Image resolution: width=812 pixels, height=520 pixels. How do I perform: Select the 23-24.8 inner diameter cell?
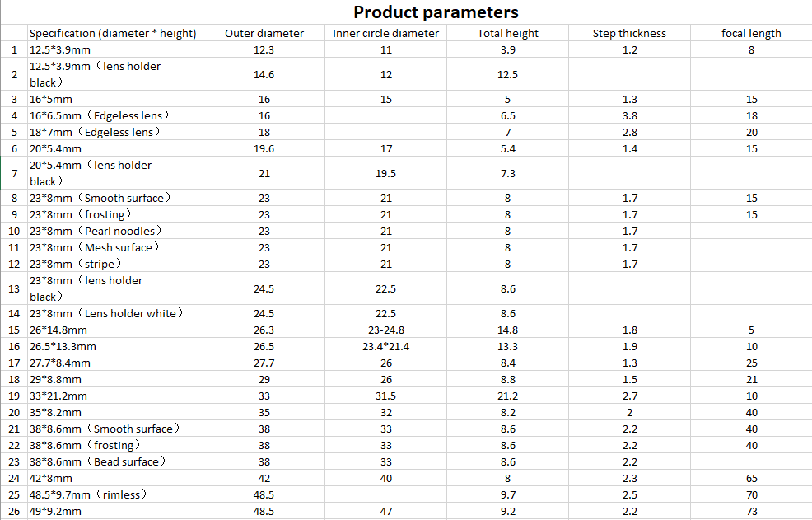point(385,330)
